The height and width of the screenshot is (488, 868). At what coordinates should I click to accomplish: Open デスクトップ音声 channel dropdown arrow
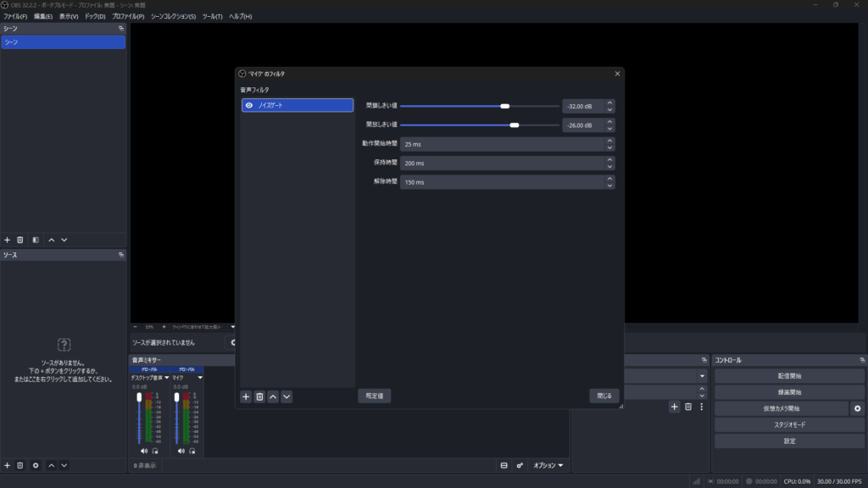coord(167,378)
